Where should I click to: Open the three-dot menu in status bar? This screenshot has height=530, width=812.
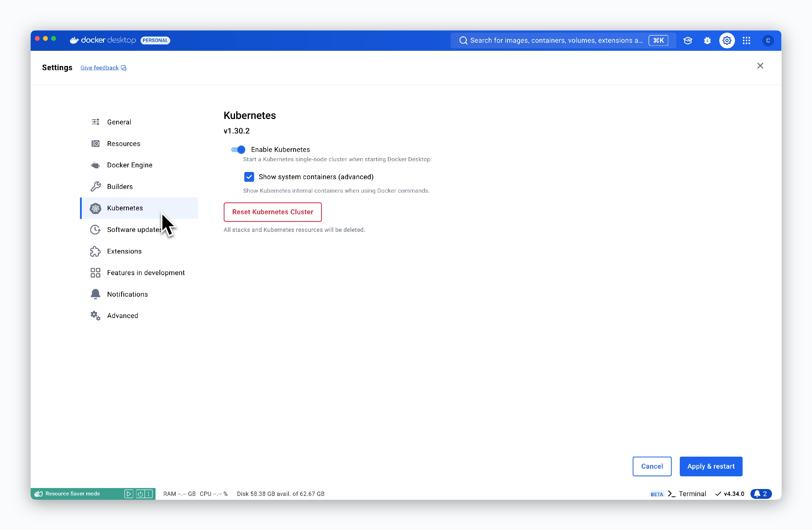point(148,494)
